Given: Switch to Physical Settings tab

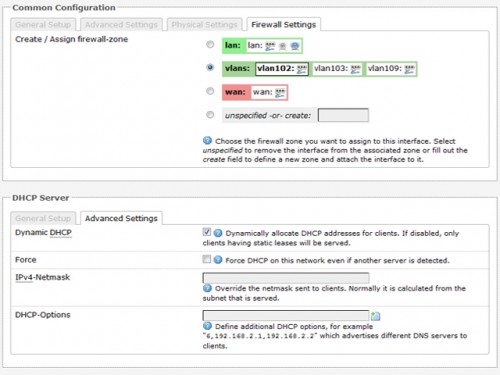Looking at the screenshot, I should click(x=204, y=24).
